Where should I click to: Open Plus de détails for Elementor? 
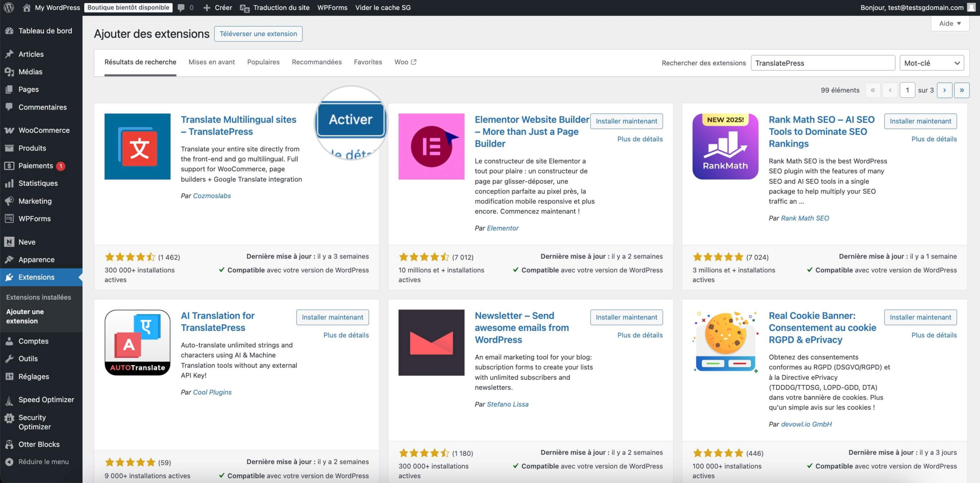(x=640, y=139)
